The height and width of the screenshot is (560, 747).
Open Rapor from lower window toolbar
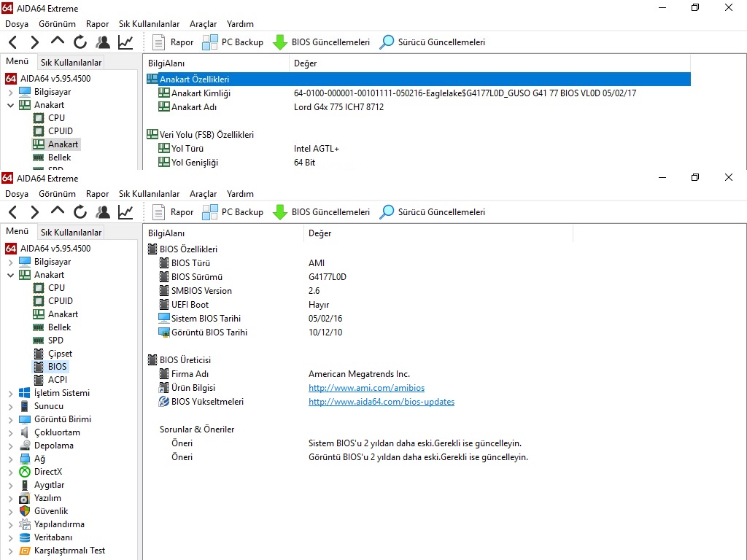pos(173,212)
